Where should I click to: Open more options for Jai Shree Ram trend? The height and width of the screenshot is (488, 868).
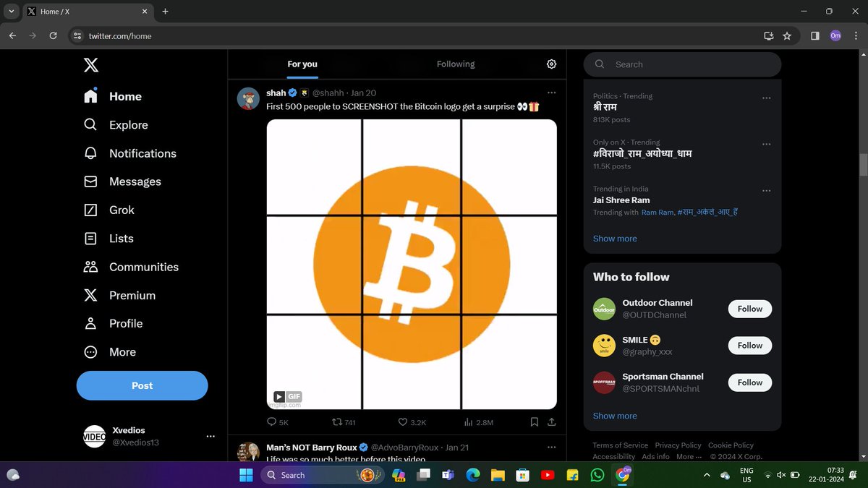pyautogui.click(x=767, y=191)
